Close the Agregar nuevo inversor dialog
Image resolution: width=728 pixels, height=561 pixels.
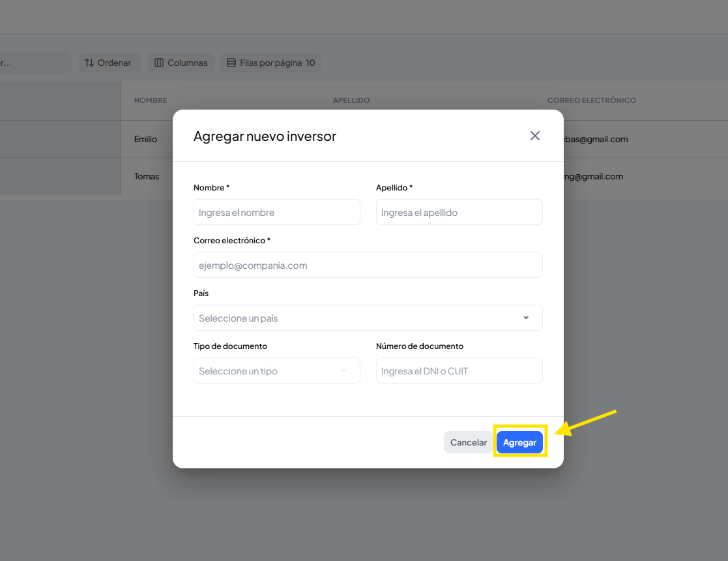[535, 136]
